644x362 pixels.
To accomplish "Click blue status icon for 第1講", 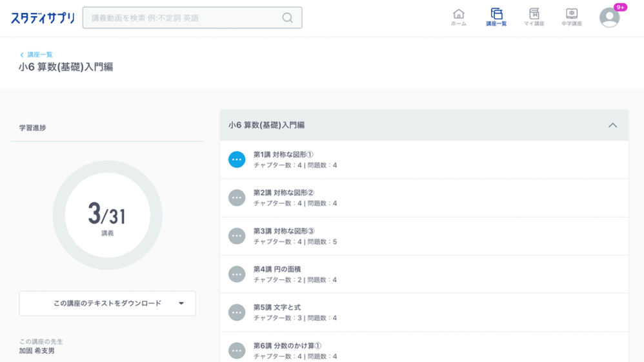I will pyautogui.click(x=237, y=159).
